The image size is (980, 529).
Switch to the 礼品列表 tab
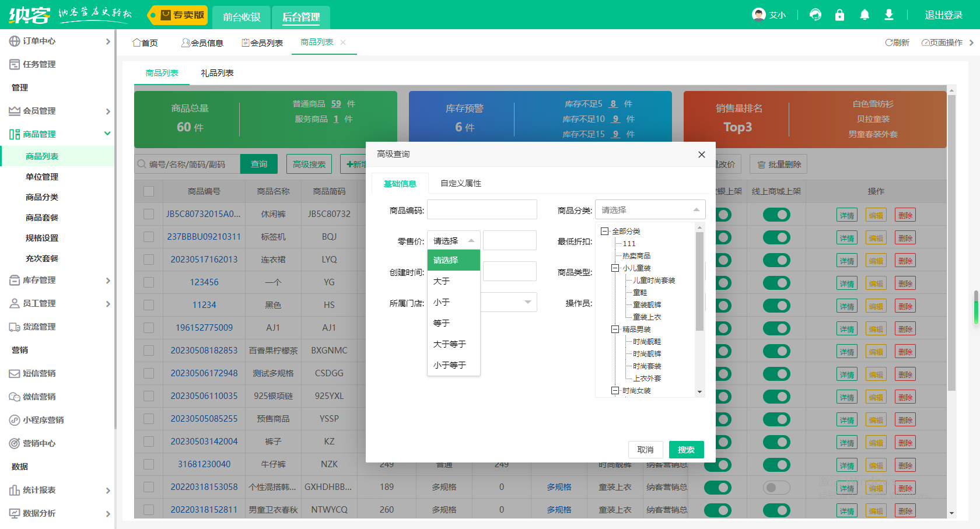pyautogui.click(x=217, y=73)
